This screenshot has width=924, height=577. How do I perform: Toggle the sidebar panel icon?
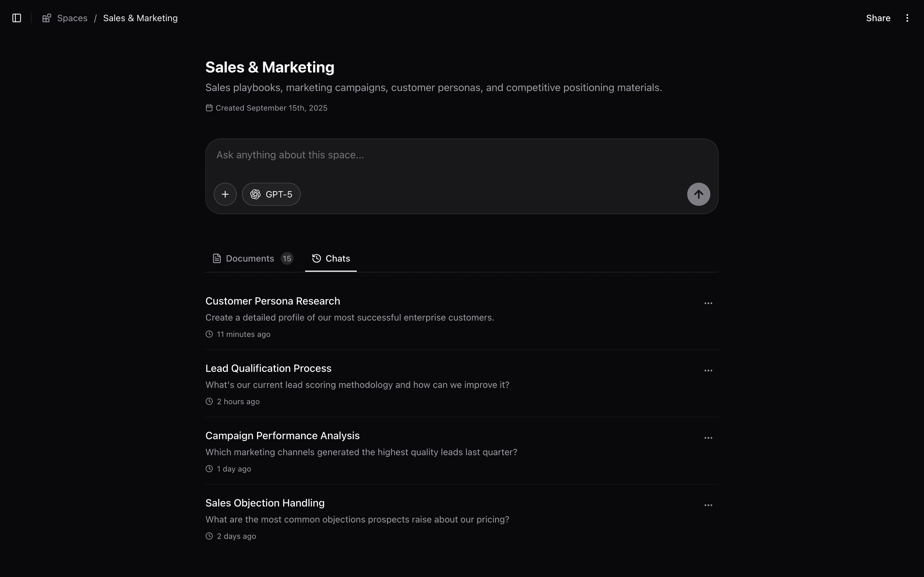click(16, 18)
